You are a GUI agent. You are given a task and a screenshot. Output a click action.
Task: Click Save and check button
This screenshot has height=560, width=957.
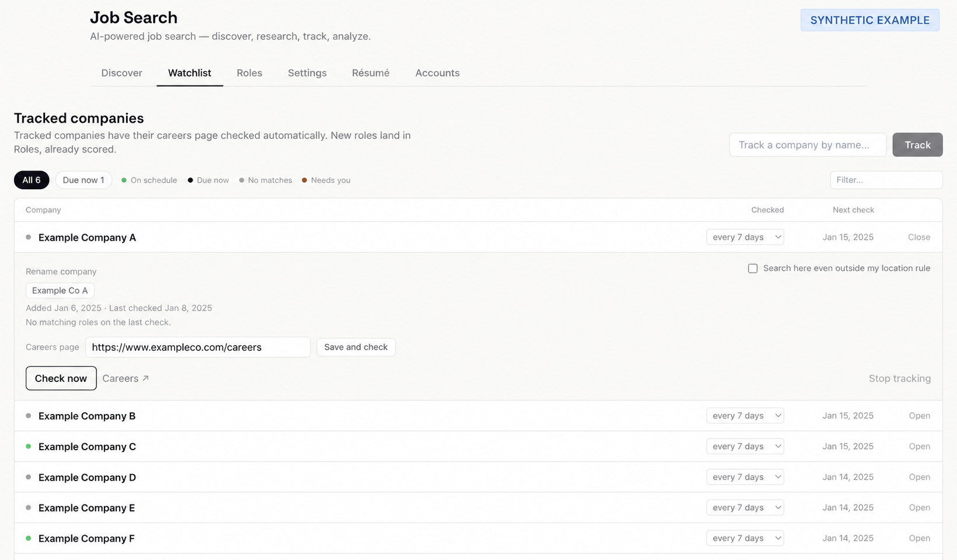[x=356, y=347]
